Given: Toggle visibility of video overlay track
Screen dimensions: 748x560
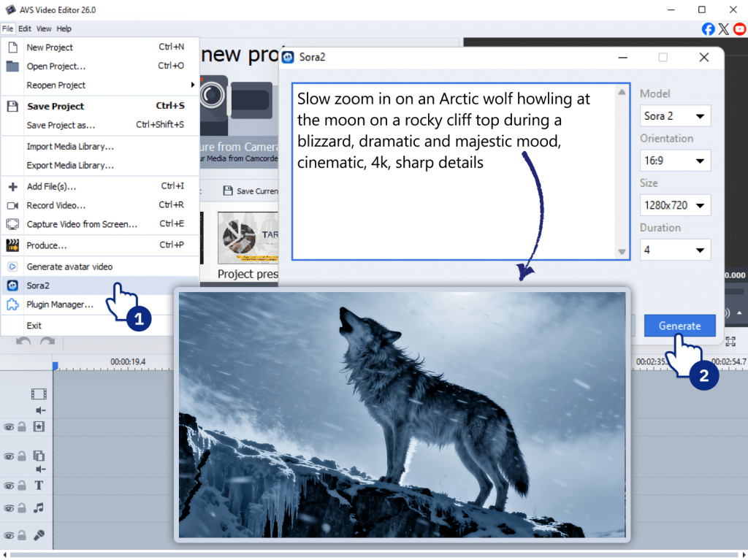Looking at the screenshot, I should click(9, 456).
